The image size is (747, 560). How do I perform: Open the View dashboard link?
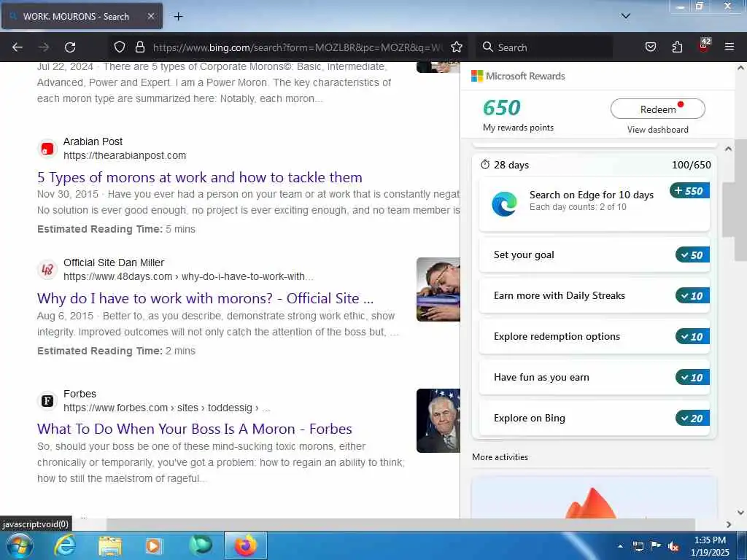(x=657, y=130)
